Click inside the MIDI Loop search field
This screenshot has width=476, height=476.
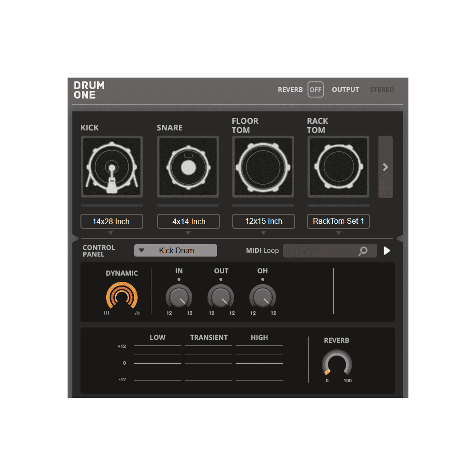pyautogui.click(x=324, y=250)
